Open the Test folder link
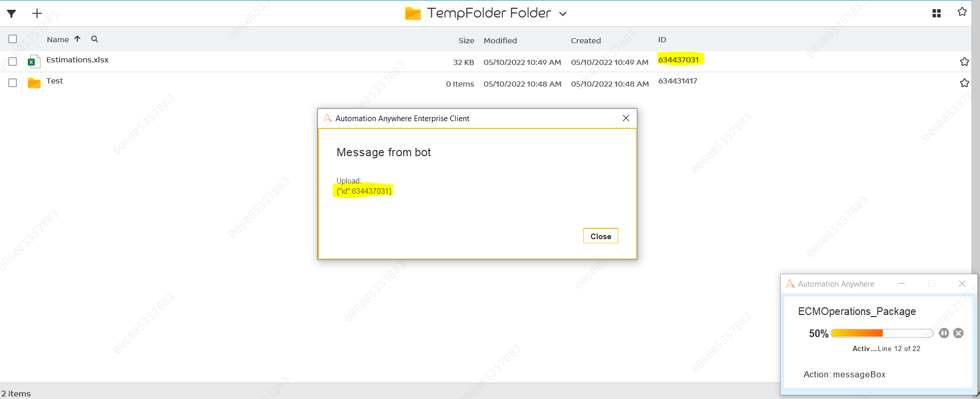Viewport: 980px width, 399px height. [x=55, y=81]
